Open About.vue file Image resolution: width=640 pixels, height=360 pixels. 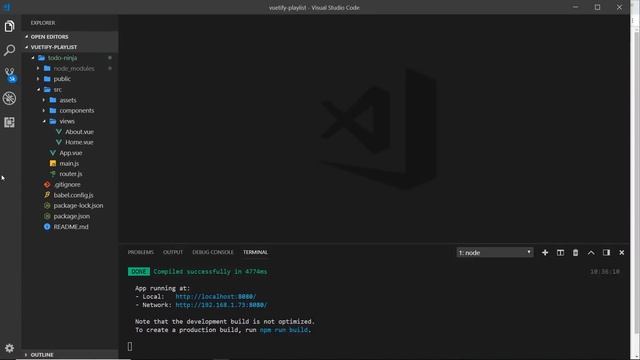80,132
